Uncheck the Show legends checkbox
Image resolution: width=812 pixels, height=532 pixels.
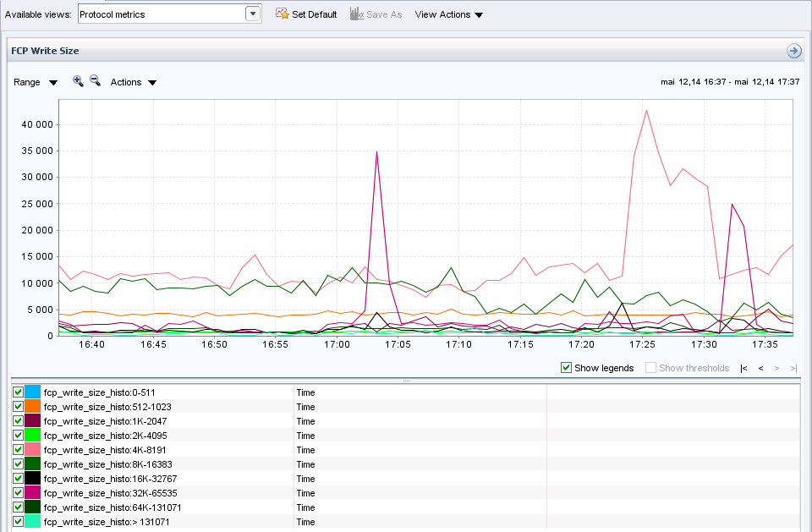point(567,368)
